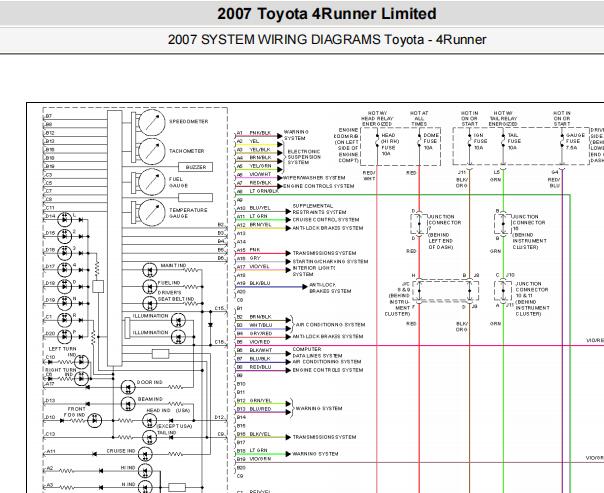Select the INTERIOR LIGHTS SYSTEM label
Screen dimensions: 604x493
coord(314,271)
